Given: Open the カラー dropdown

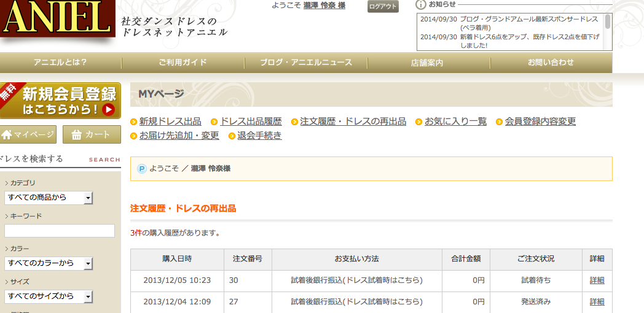Looking at the screenshot, I should pyautogui.click(x=49, y=263).
